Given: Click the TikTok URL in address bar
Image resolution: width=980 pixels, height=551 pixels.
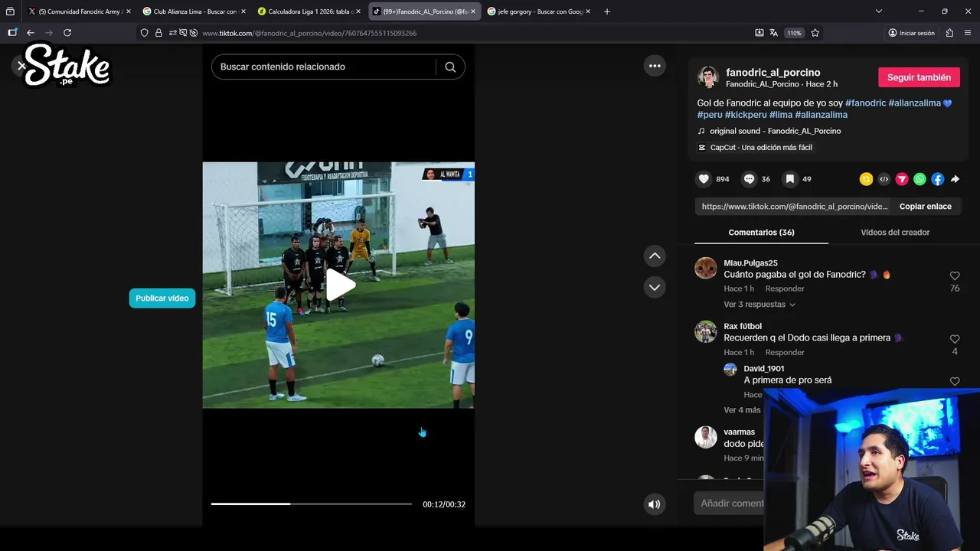Looking at the screenshot, I should (x=309, y=33).
